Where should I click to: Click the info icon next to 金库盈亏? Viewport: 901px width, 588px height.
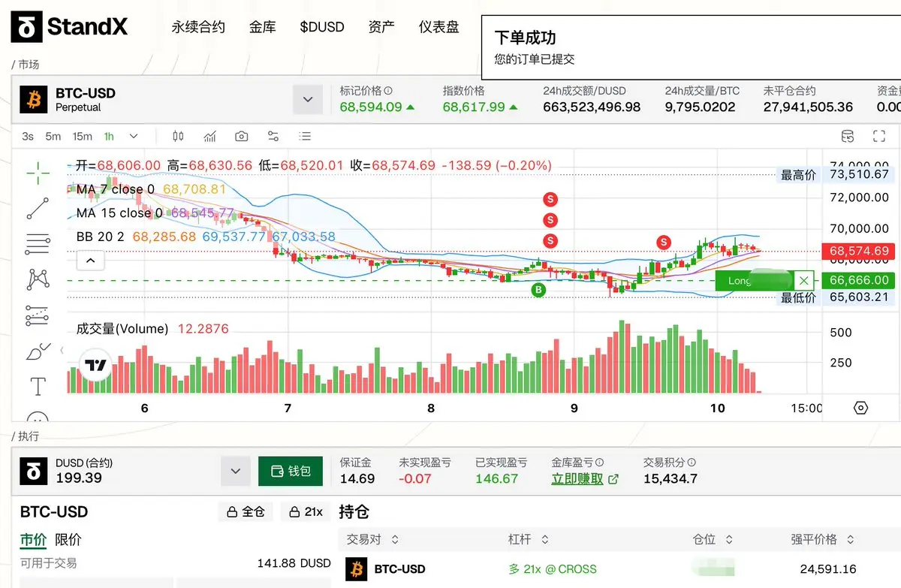pos(600,463)
